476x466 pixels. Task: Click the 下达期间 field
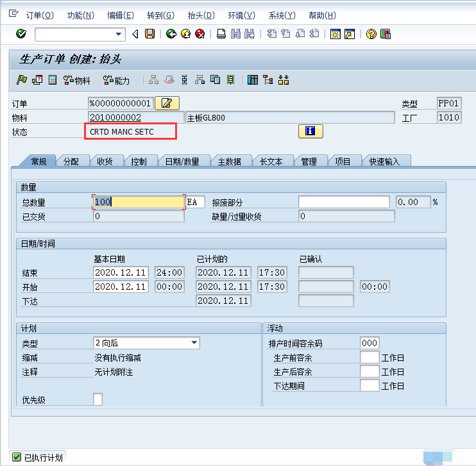[x=370, y=385]
